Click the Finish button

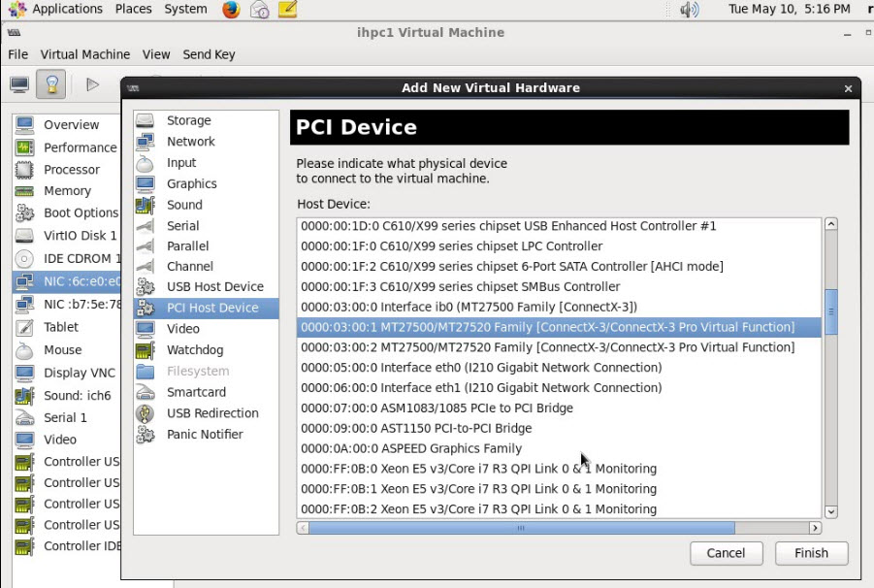(811, 553)
